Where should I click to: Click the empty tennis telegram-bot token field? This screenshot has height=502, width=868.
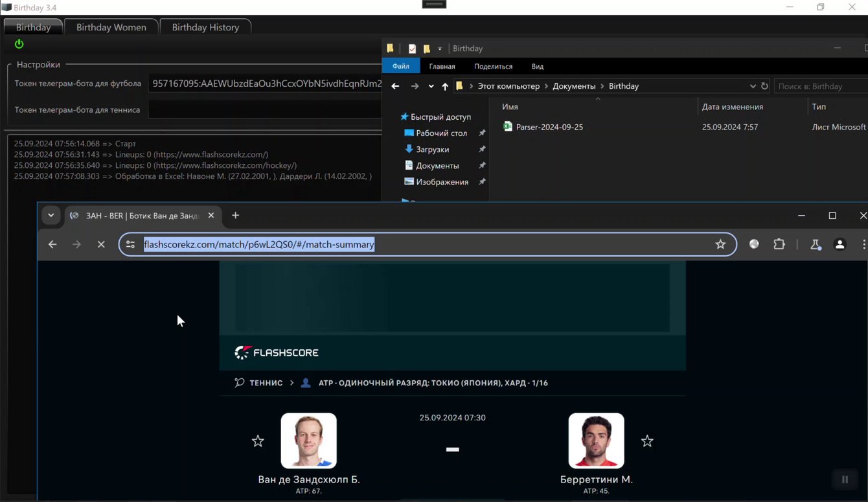(266, 109)
